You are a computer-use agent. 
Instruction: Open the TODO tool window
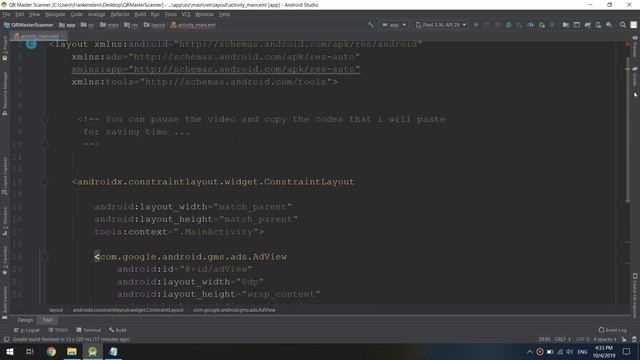click(58, 330)
